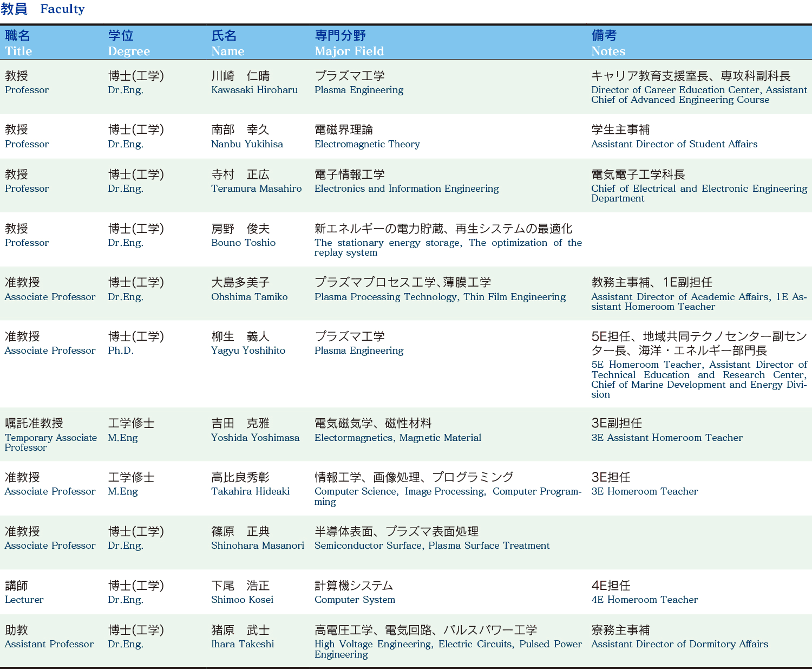Click 'Dr.Eng.' degree in Nanbu row
812x669 pixels.
tap(126, 144)
